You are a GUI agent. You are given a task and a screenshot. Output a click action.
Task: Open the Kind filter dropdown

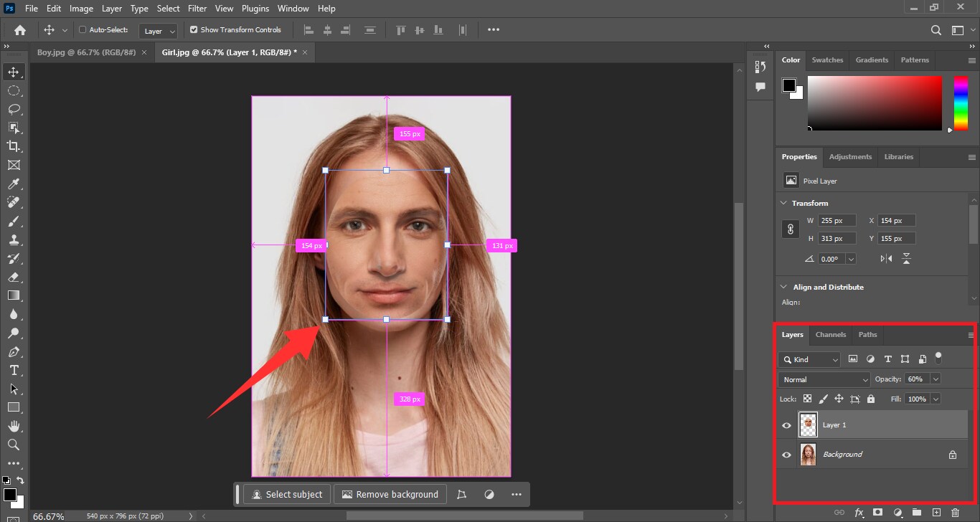pyautogui.click(x=810, y=360)
